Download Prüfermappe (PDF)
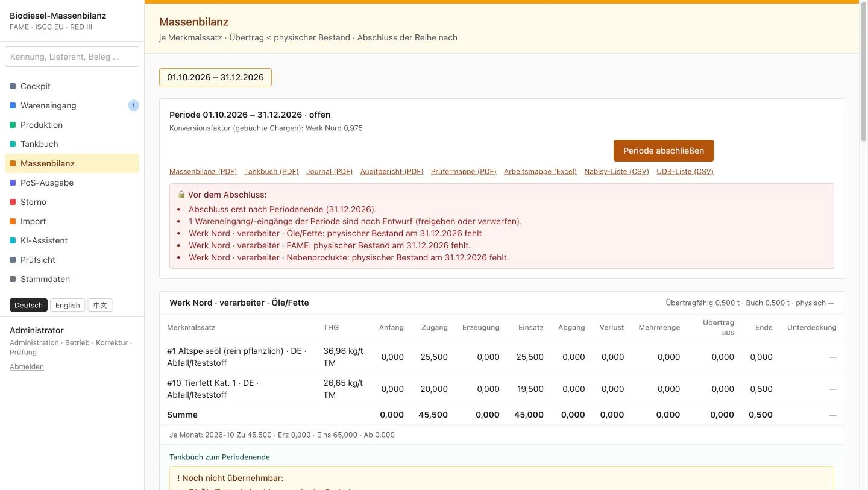 point(464,171)
